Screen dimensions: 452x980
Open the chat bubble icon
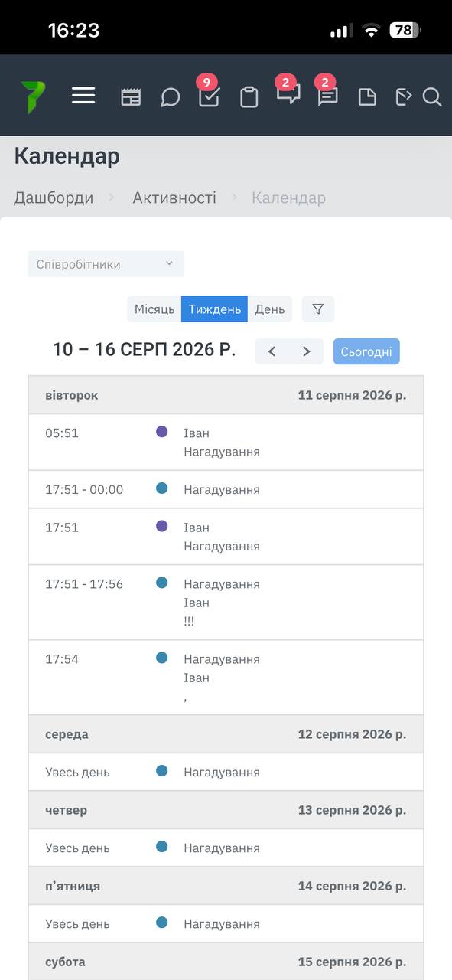[x=170, y=97]
